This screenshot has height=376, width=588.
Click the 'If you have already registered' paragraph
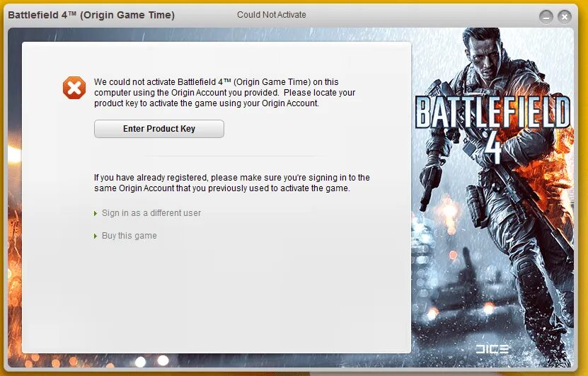(232, 183)
